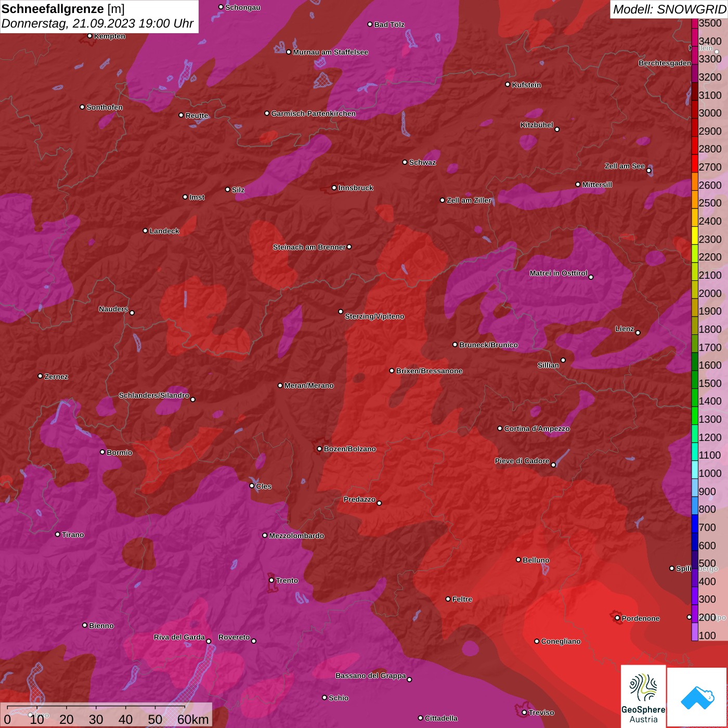
Task: Select the Matrei in Osttirol label
Action: pos(558,273)
